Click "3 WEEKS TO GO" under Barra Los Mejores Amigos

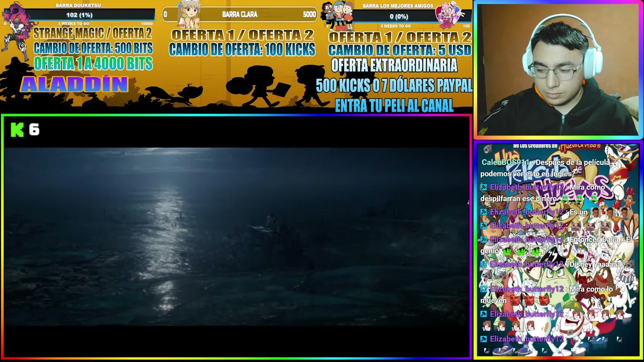396,26
